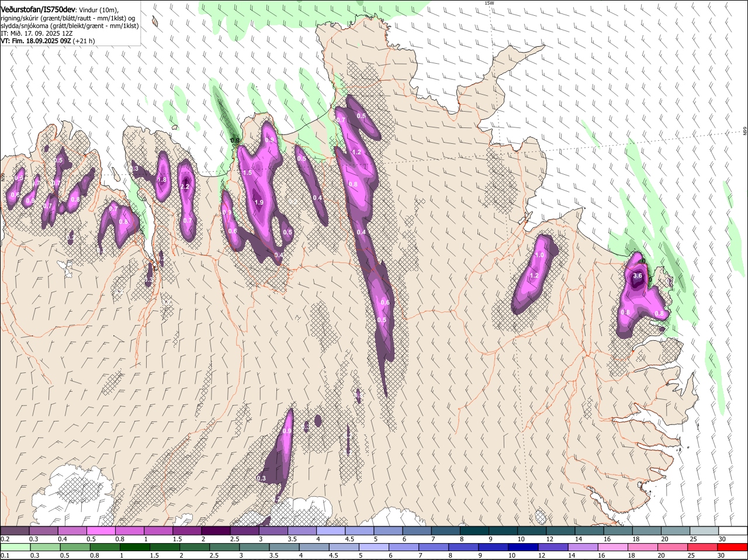This screenshot has width=748, height=560.
Task: Select the dark teal 8 snow legend swatch
Action: click(x=475, y=531)
